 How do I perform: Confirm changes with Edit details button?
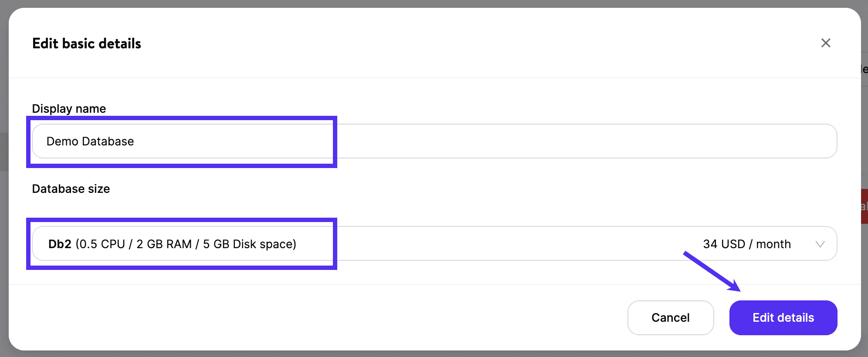coord(783,318)
